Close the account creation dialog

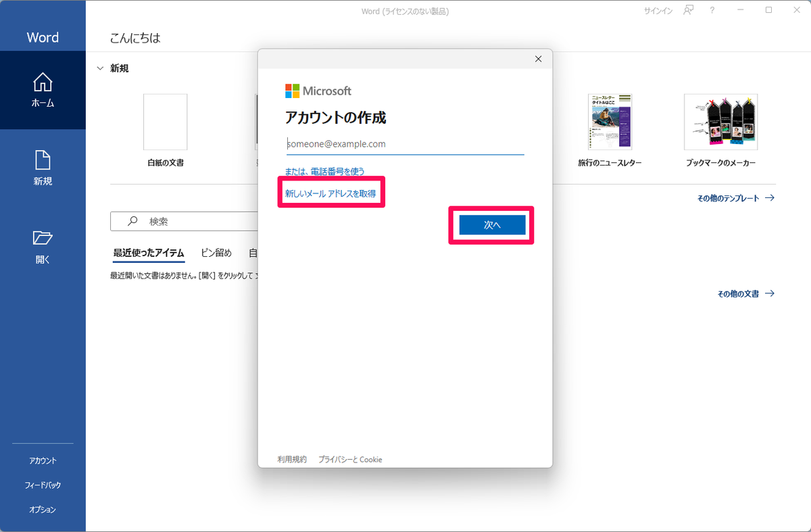pyautogui.click(x=538, y=59)
